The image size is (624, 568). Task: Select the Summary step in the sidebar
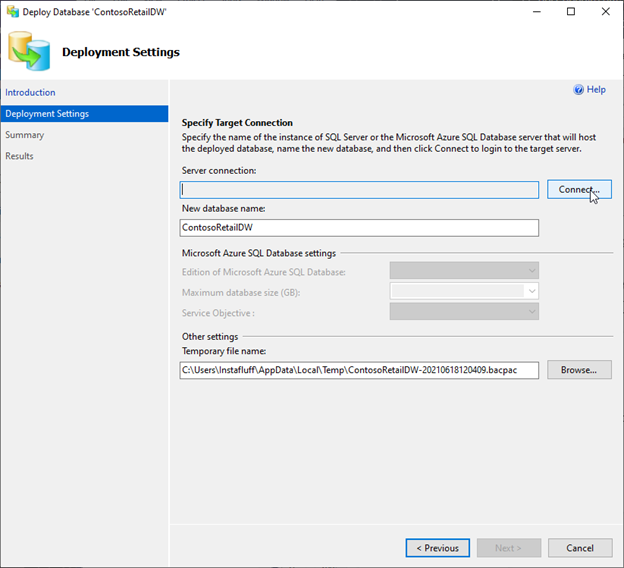tap(25, 135)
